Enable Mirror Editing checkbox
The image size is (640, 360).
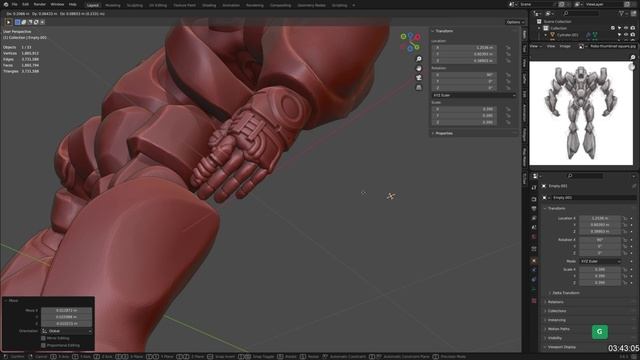point(43,338)
